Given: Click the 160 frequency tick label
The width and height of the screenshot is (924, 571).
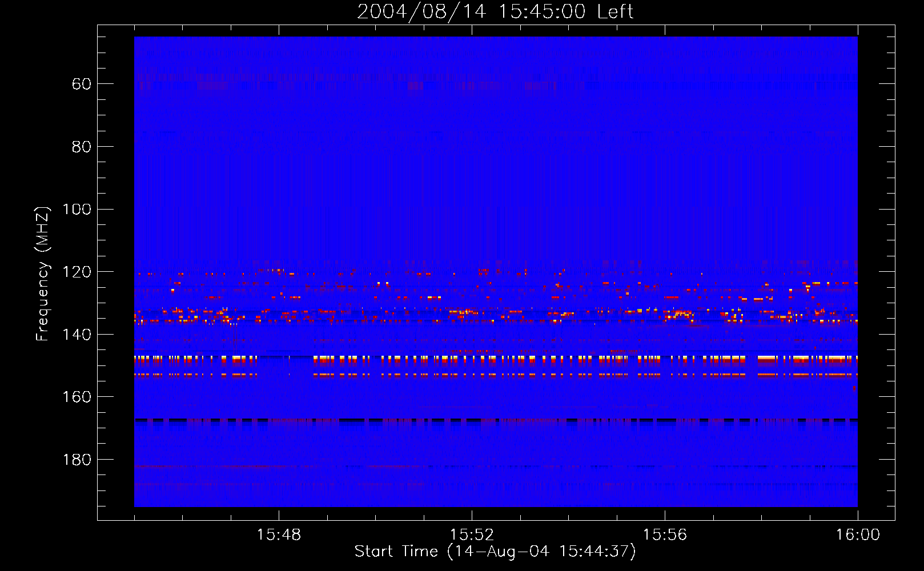Looking at the screenshot, I should tap(77, 397).
